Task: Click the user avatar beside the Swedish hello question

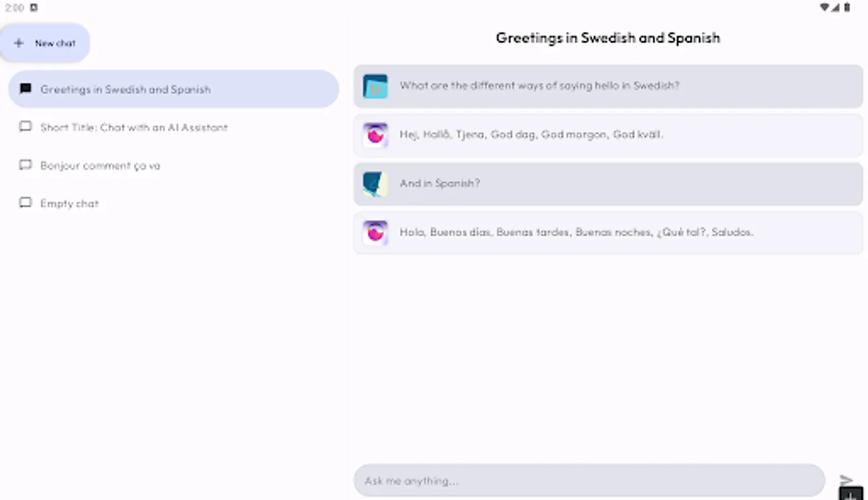Action: click(x=375, y=86)
